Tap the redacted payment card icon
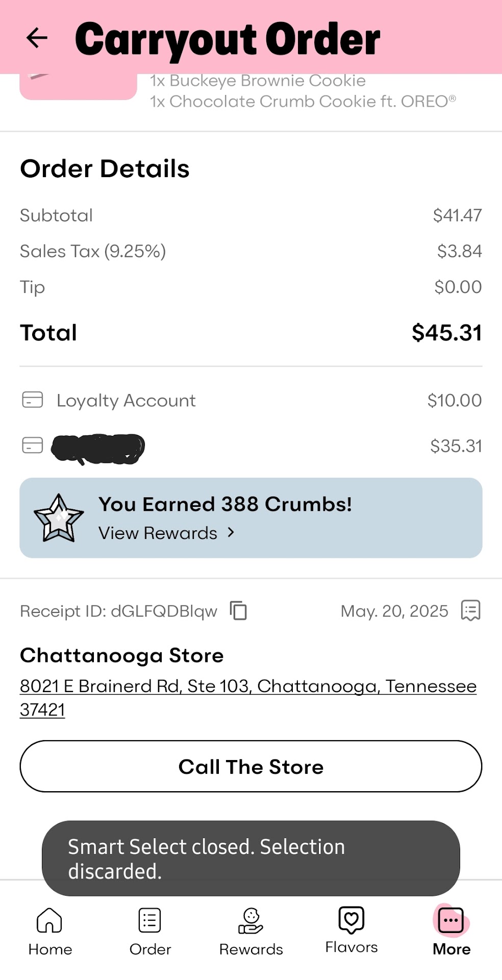The width and height of the screenshot is (502, 980). [x=33, y=445]
